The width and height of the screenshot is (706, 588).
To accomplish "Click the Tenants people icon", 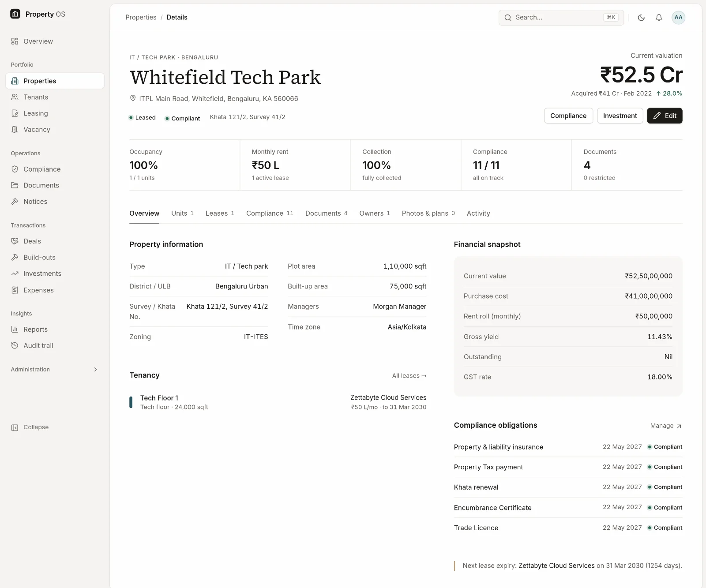I will pos(15,97).
